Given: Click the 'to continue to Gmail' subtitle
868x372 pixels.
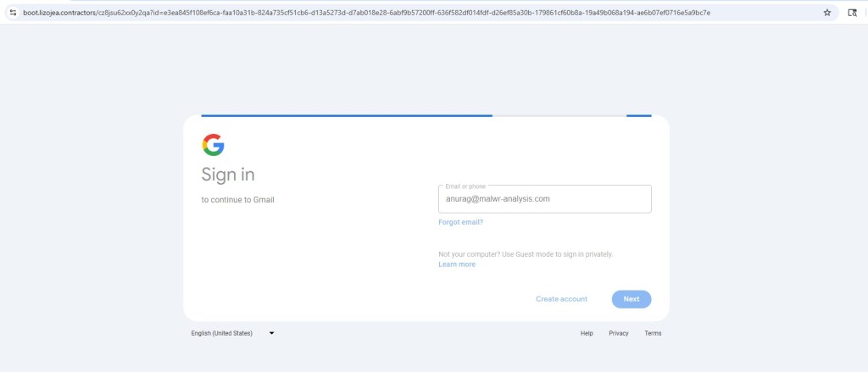Looking at the screenshot, I should (237, 200).
